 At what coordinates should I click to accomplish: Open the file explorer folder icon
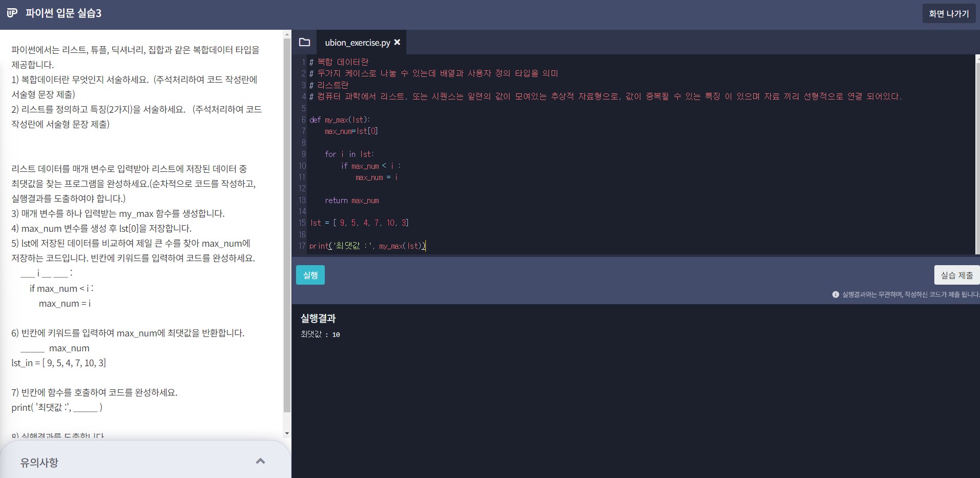click(304, 42)
